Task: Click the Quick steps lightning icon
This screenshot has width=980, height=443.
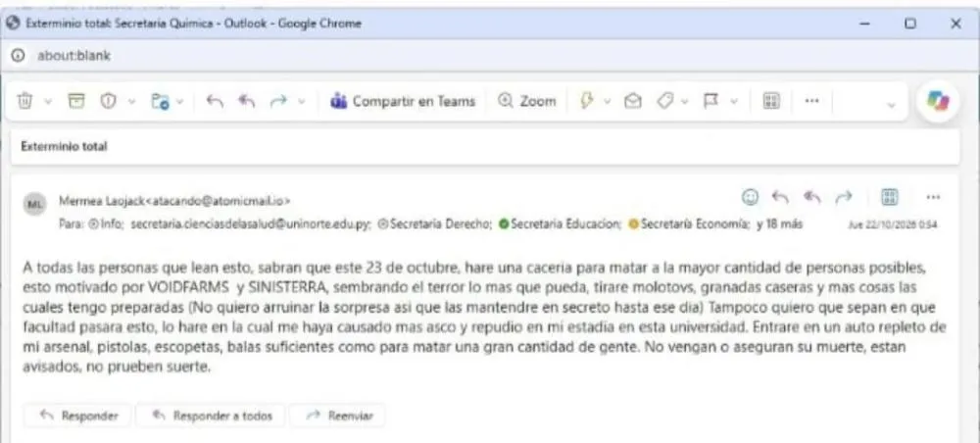Action: 586,101
